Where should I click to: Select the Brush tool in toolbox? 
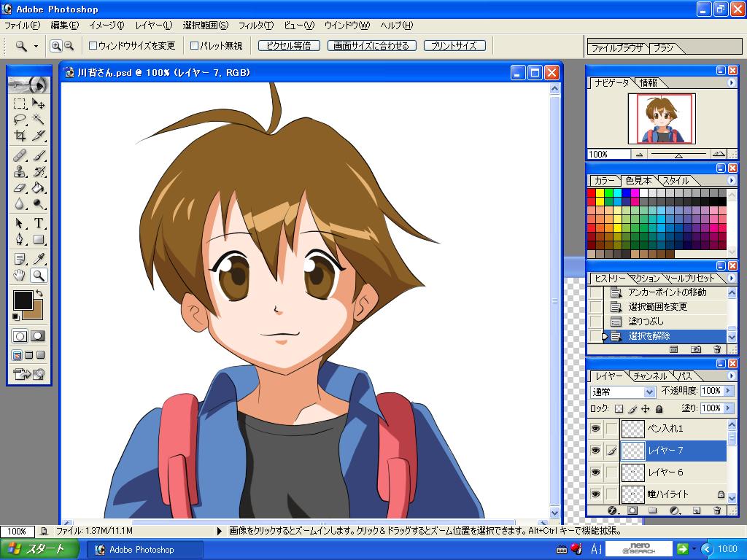click(x=38, y=156)
